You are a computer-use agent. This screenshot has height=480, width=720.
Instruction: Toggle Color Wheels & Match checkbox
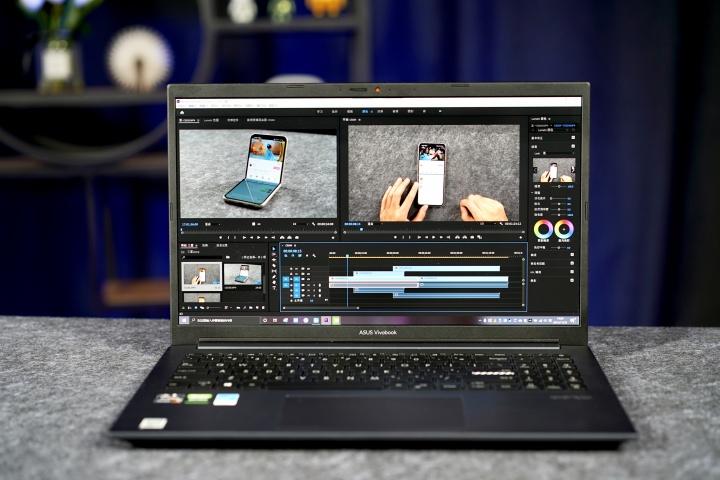coord(572,264)
